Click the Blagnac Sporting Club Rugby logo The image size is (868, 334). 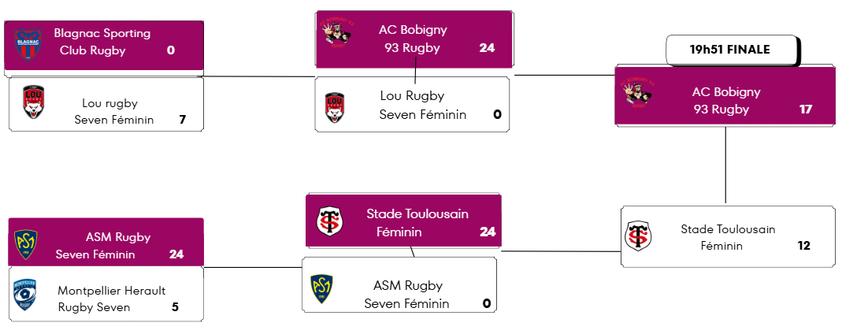click(x=28, y=44)
